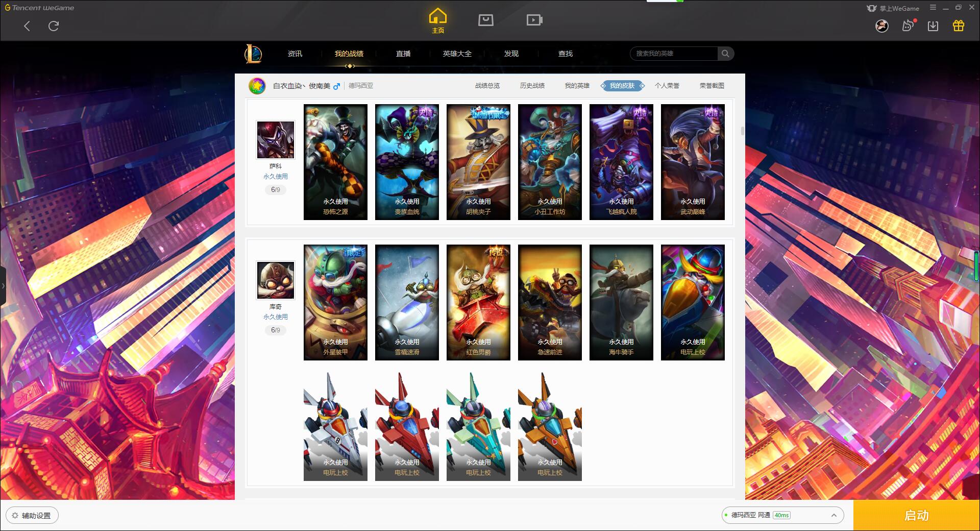Open 辅助设置 settings button
This screenshot has height=531, width=980.
pyautogui.click(x=32, y=516)
